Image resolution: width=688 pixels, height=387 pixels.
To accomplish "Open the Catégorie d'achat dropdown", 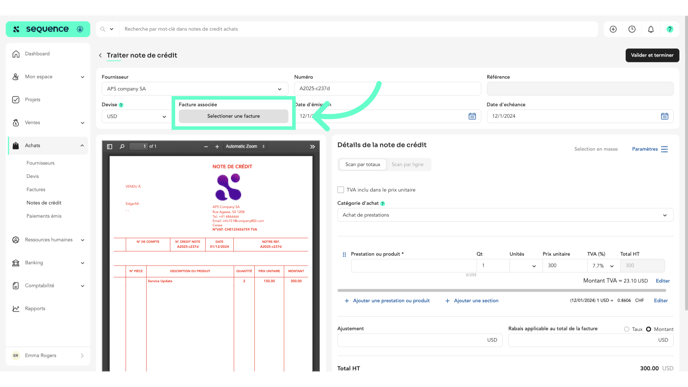I will coord(505,215).
